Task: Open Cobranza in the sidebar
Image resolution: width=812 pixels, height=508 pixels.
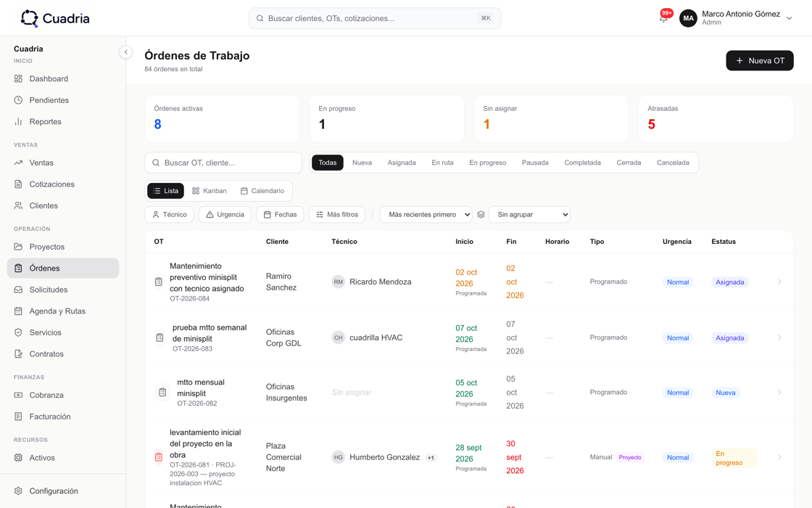Action: (x=63, y=395)
